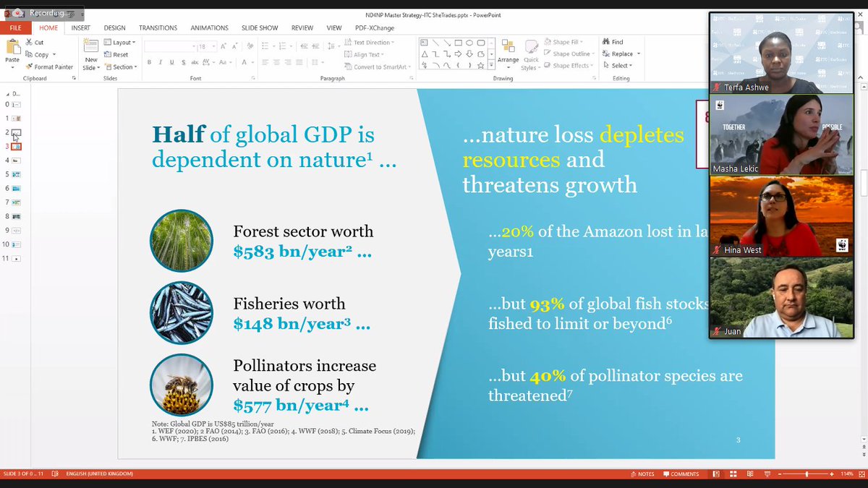Click the Replace command
Image resolution: width=868 pixels, height=488 pixels.
pos(621,53)
